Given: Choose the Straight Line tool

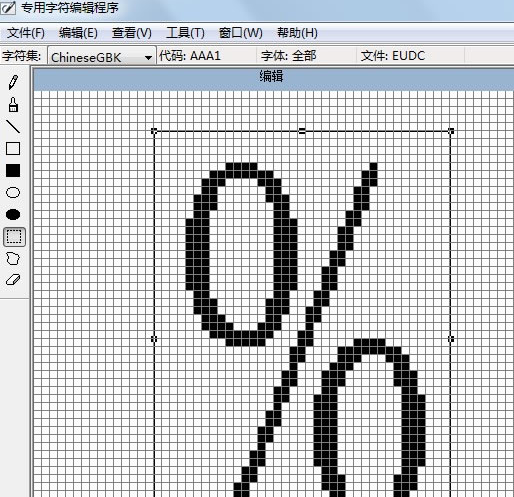Looking at the screenshot, I should click(x=13, y=126).
